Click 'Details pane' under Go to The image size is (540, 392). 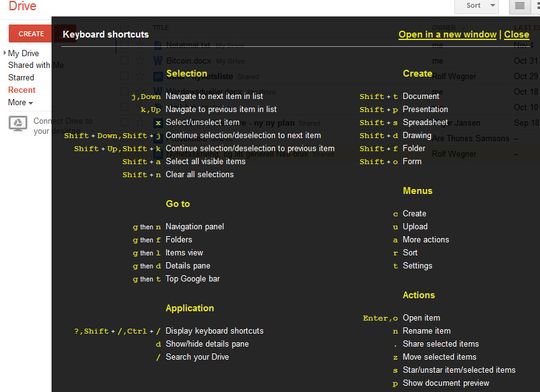[188, 266]
